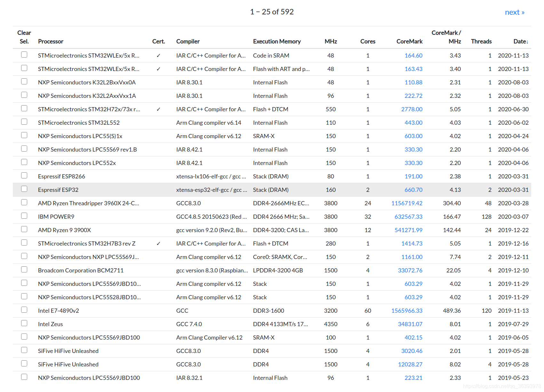Tick the STM32H72x/73x row checkbox

click(24, 108)
